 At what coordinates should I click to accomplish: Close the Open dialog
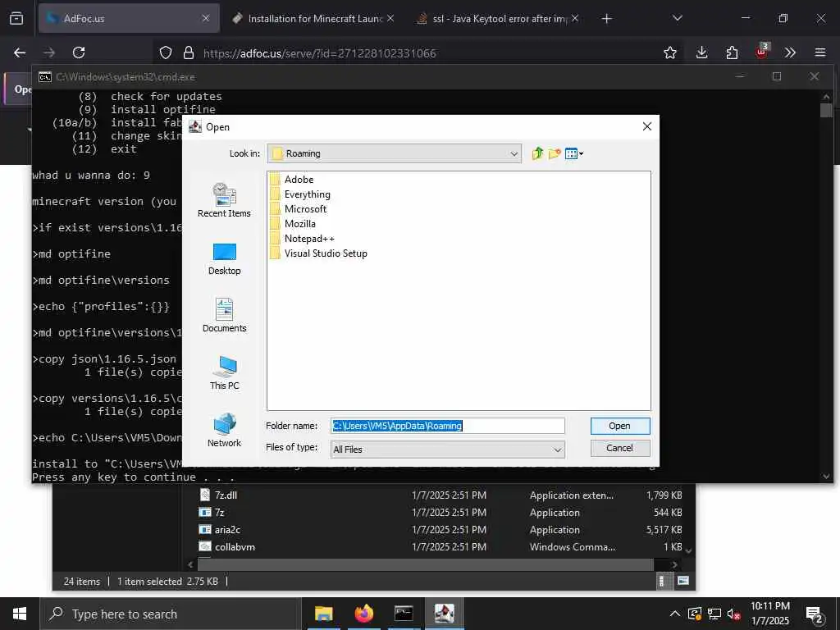point(646,126)
